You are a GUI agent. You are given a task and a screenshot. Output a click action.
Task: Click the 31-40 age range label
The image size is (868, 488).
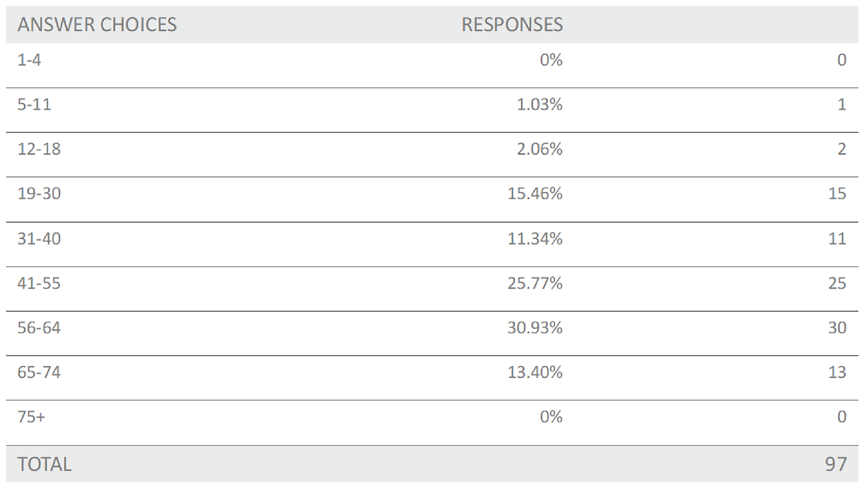pos(39,239)
